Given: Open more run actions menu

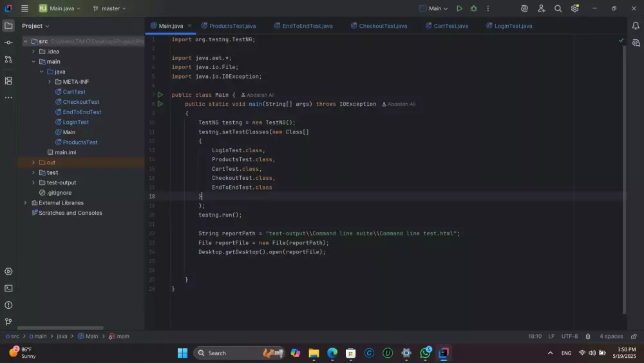Looking at the screenshot, I should (488, 8).
